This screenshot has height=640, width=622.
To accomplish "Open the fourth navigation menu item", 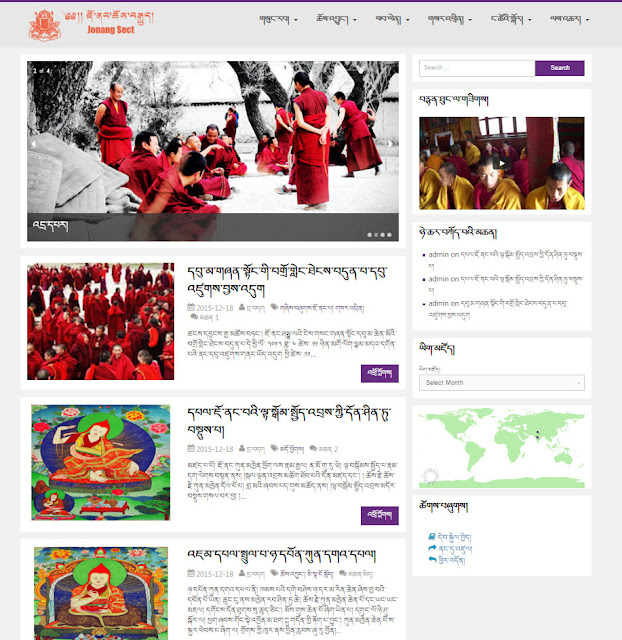I will click(x=449, y=19).
